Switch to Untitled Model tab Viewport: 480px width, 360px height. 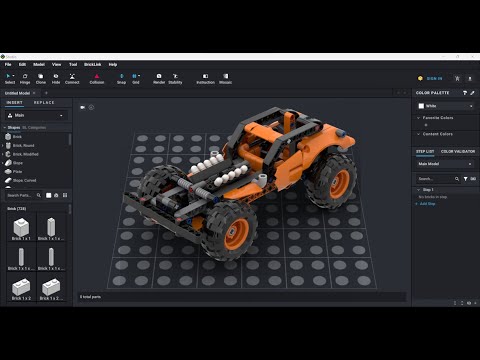17,93
